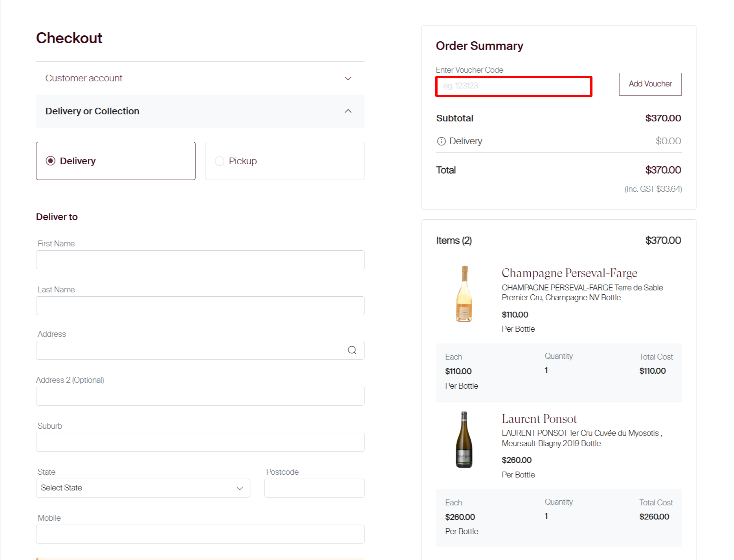Viewport: 734px width, 560px height.
Task: Select the Delivery radio button
Action: [x=51, y=161]
